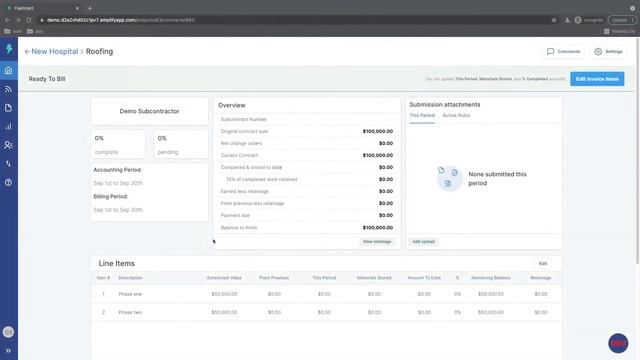Click the Demo Subcontractor card
Screen dimensions: 640x360
tap(149, 111)
